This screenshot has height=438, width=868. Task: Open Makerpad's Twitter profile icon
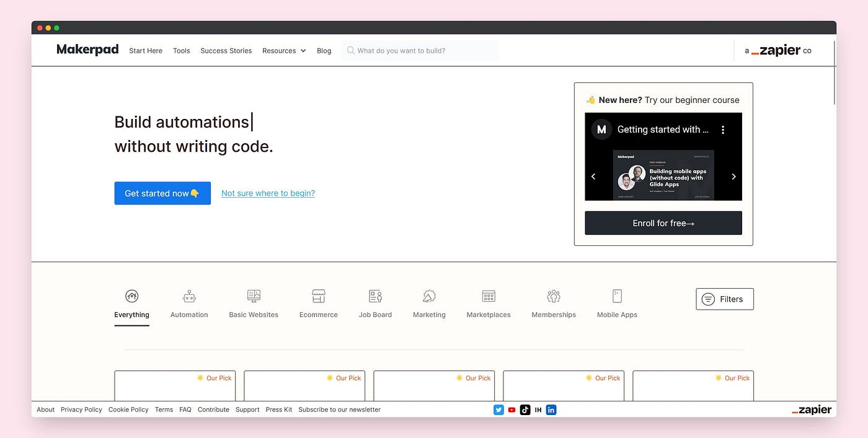(x=498, y=410)
